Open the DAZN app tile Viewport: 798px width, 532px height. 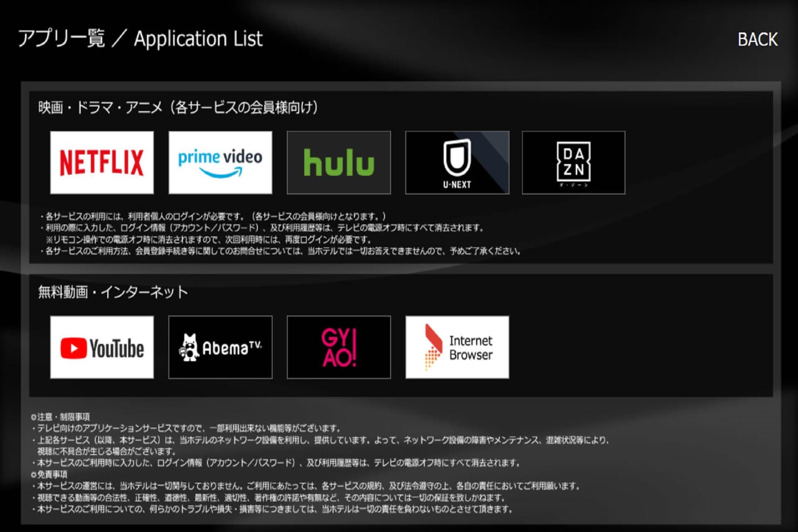pyautogui.click(x=574, y=163)
